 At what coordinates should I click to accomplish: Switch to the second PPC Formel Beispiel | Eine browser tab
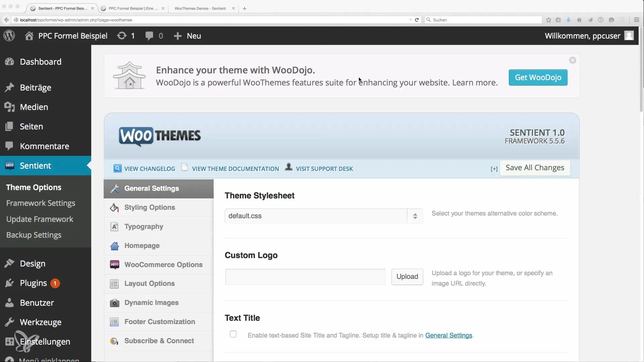(133, 8)
